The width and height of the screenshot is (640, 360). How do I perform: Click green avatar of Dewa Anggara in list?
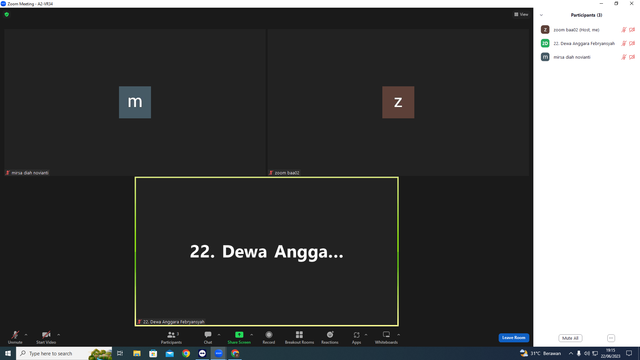(545, 43)
